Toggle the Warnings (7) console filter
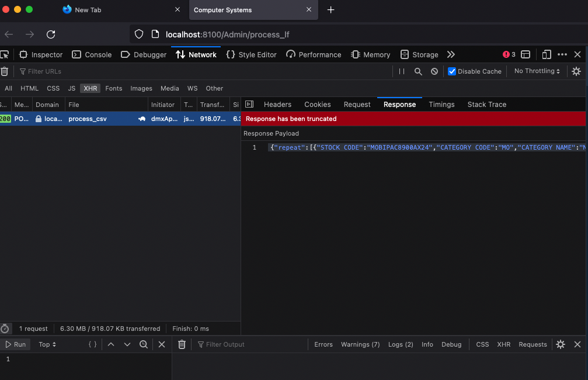The width and height of the screenshot is (588, 380). pyautogui.click(x=360, y=344)
